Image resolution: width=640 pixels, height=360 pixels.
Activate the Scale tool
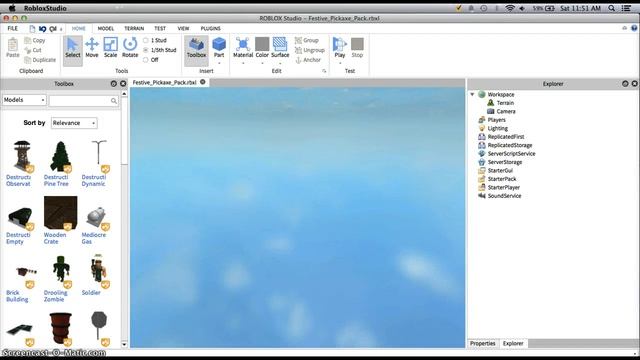point(111,48)
